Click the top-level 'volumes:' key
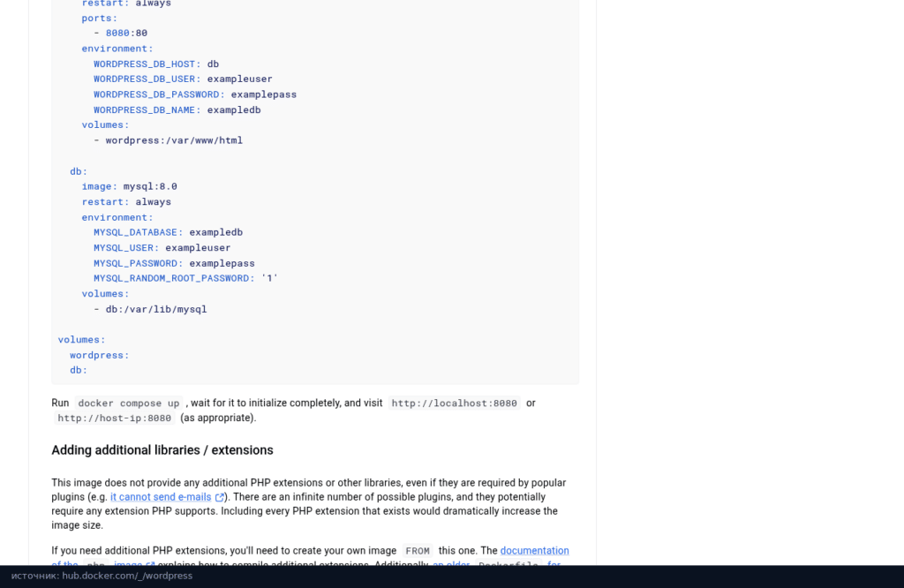Image resolution: width=904 pixels, height=588 pixels. (81, 340)
